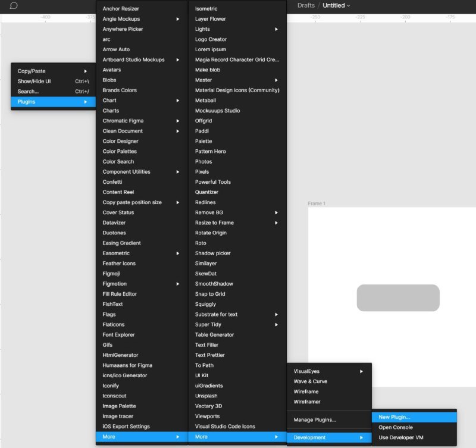Expand the Artboard Studio Mockups submenu
The height and width of the screenshot is (448, 476).
coord(142,60)
